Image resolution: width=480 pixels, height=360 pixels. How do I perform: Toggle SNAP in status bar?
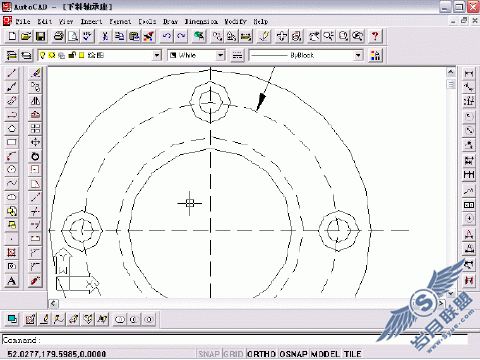point(209,354)
